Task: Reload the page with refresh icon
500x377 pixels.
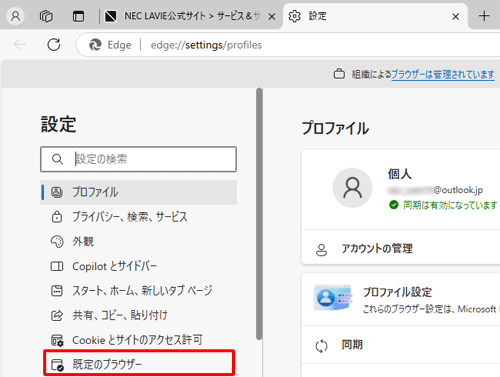Action: point(54,44)
